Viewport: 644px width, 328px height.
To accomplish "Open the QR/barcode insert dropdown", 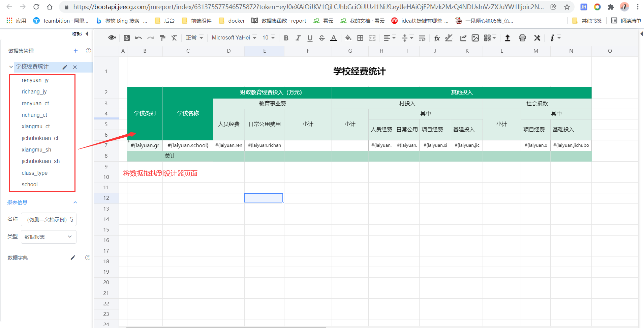I will (x=490, y=38).
